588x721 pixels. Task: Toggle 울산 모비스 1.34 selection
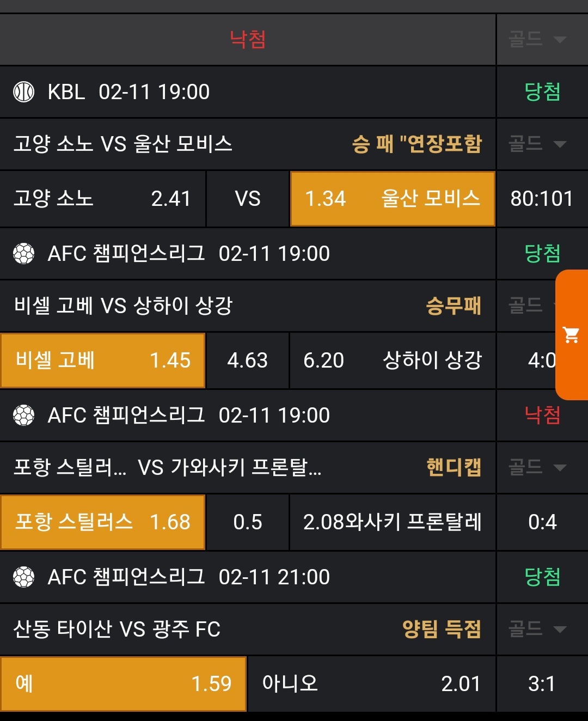[393, 199]
